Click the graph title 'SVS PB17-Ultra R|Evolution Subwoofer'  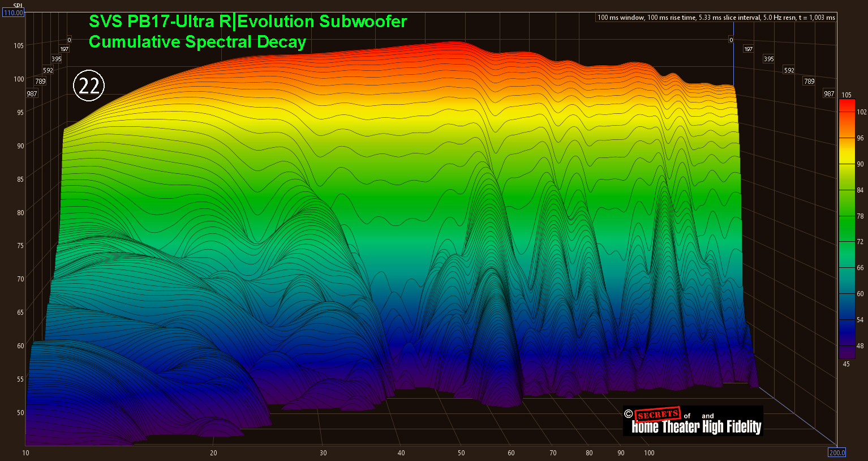(x=248, y=22)
